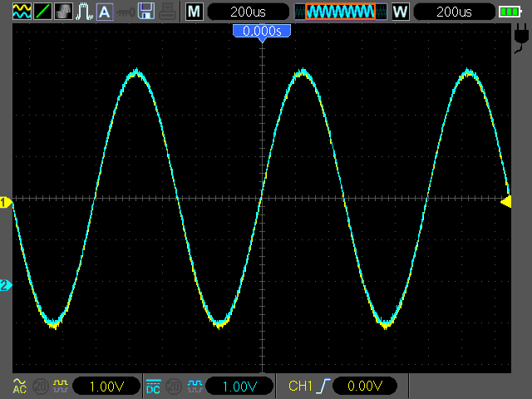
Task: Click the pulse waveform measurement icon
Action: (x=84, y=12)
